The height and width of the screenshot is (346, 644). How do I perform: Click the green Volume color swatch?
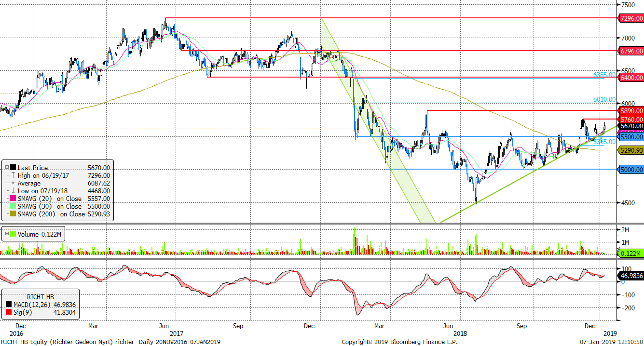(14, 234)
